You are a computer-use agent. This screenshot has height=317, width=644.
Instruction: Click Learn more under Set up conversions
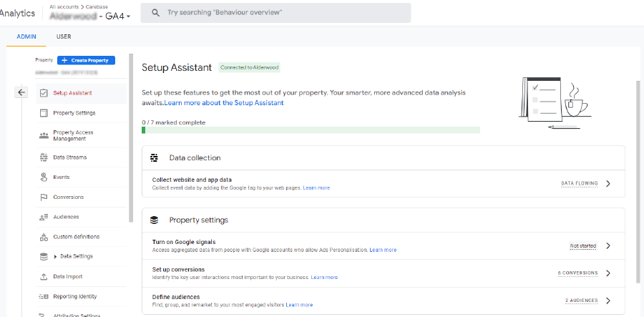click(324, 277)
